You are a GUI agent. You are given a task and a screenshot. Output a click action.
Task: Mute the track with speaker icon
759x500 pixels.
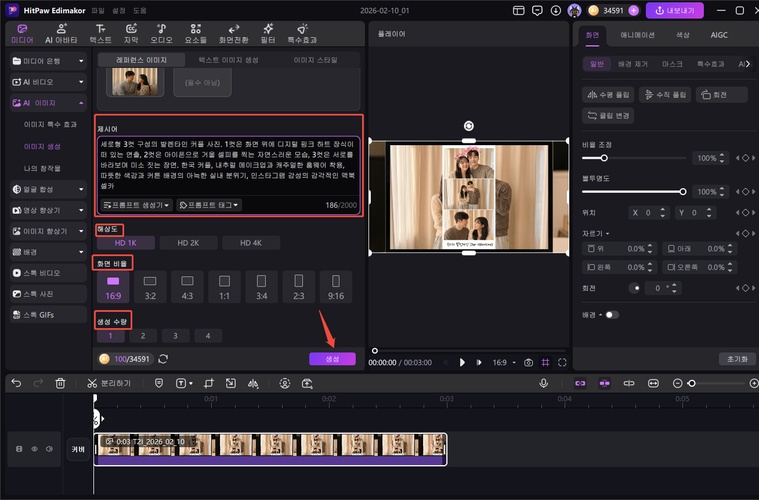pyautogui.click(x=49, y=449)
